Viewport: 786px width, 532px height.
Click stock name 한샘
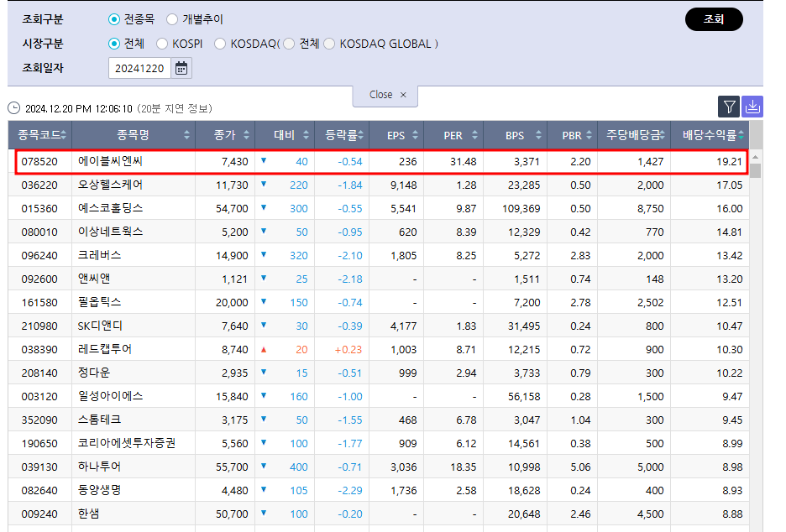coord(88,514)
